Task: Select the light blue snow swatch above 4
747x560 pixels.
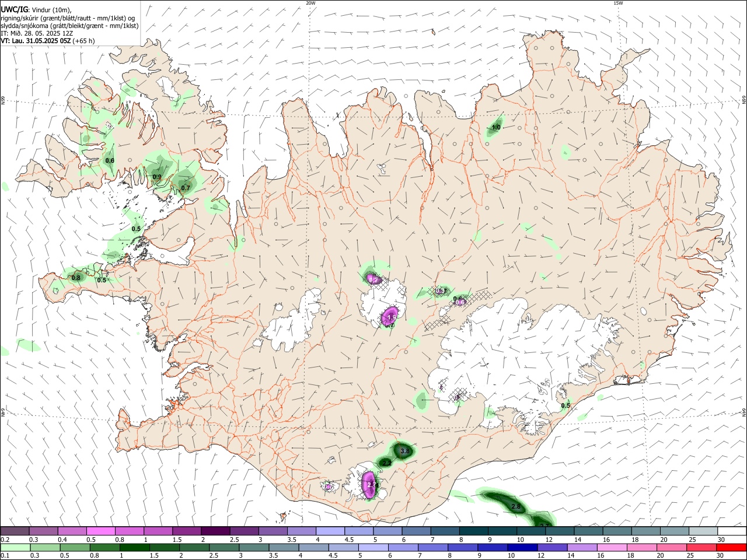Action: [x=330, y=531]
